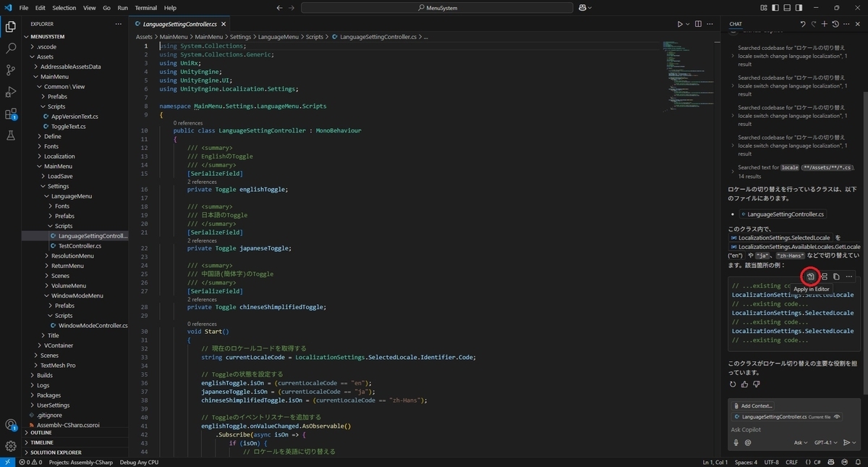Toggle current file context eye icon
The image size is (868, 467).
point(837,417)
